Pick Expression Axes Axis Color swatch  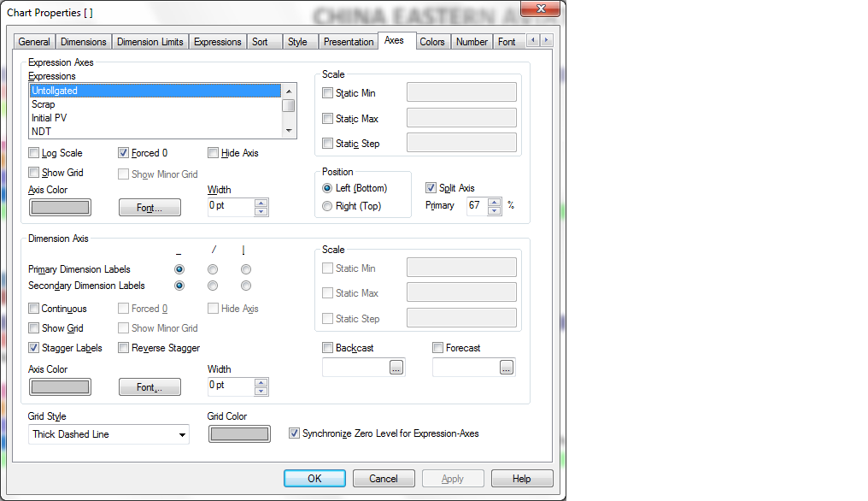pyautogui.click(x=60, y=207)
